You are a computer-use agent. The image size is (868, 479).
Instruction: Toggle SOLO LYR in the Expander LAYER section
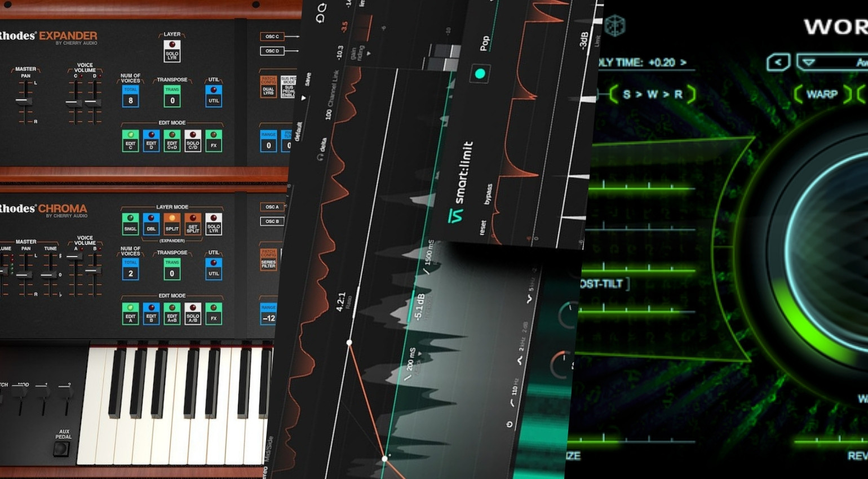(x=172, y=51)
